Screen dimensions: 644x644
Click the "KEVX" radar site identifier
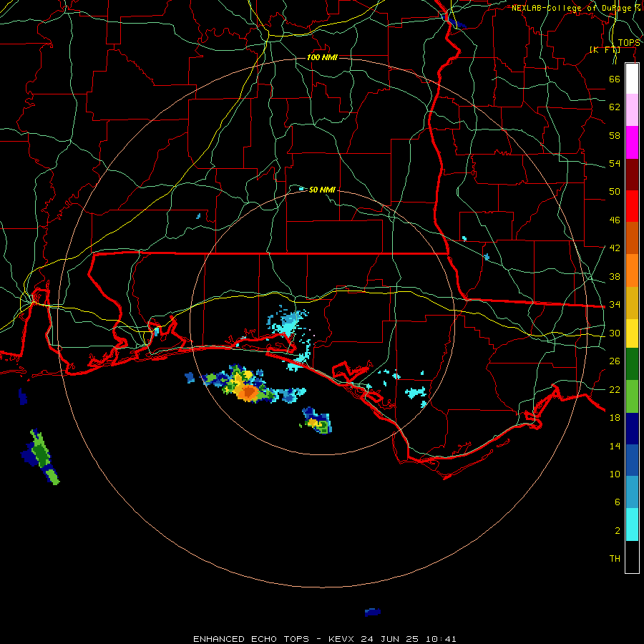coord(341,639)
